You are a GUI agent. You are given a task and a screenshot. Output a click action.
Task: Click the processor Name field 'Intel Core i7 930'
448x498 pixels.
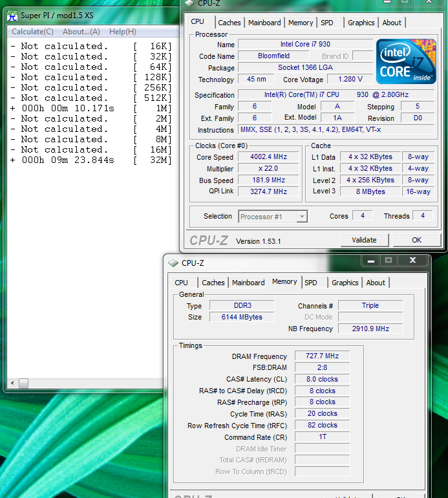click(305, 44)
